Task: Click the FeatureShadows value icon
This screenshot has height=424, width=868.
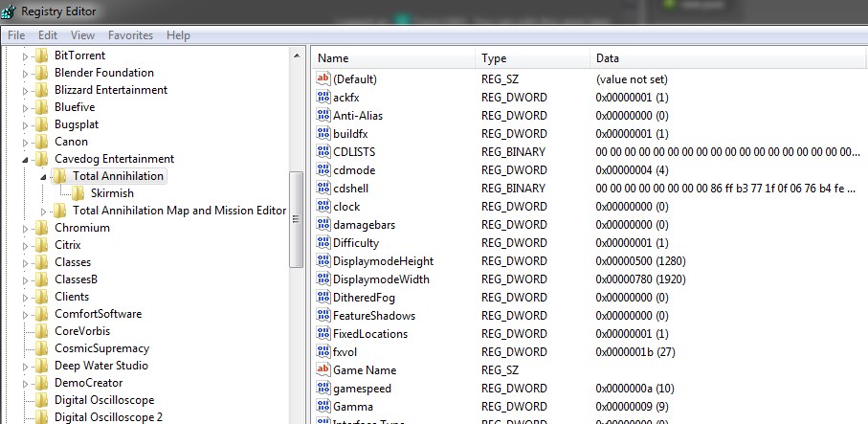Action: pyautogui.click(x=323, y=315)
